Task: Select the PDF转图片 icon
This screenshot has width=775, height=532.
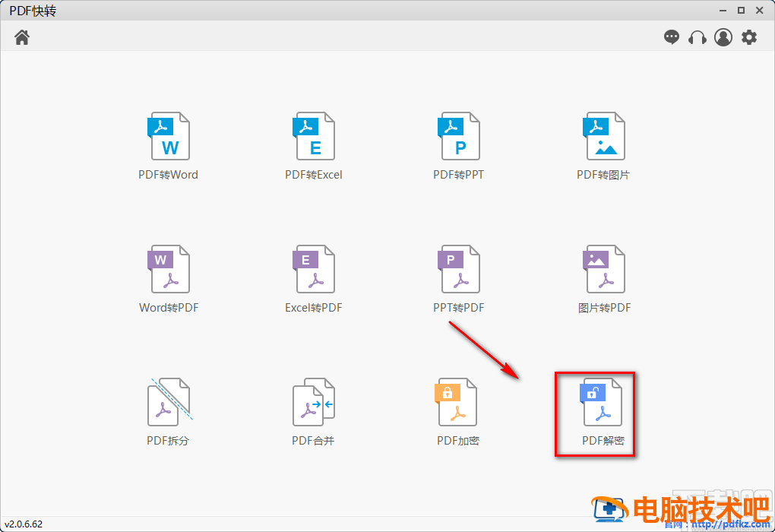Action: [603, 136]
